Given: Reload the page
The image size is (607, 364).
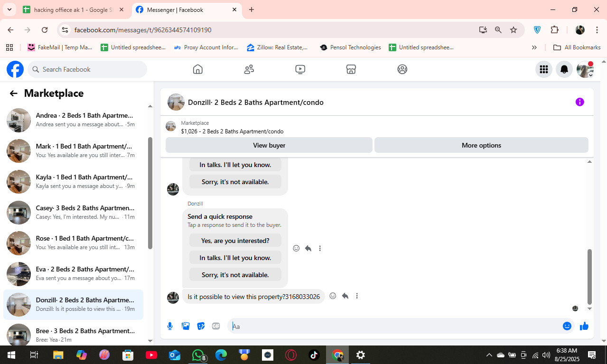Looking at the screenshot, I should [45, 30].
